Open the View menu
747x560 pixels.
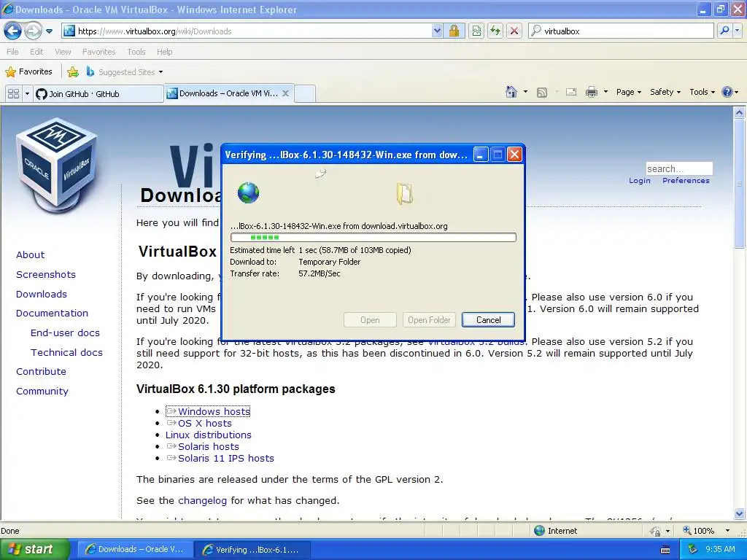click(x=63, y=52)
